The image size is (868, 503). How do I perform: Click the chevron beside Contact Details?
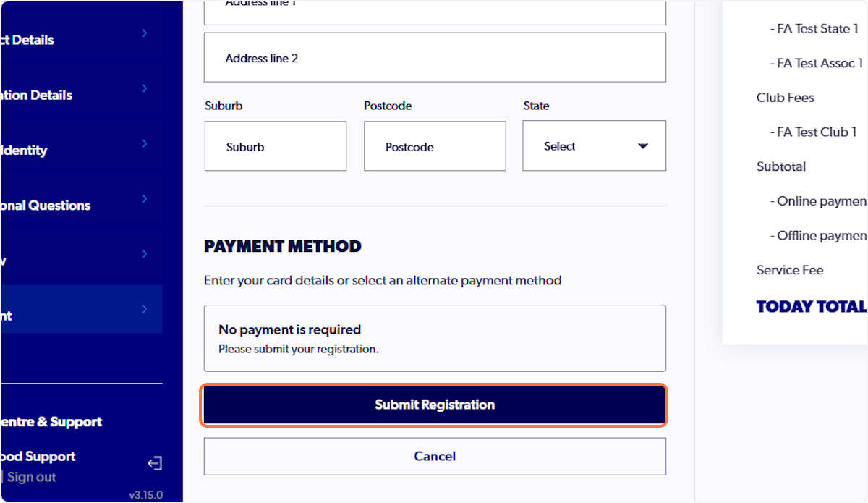pyautogui.click(x=144, y=33)
